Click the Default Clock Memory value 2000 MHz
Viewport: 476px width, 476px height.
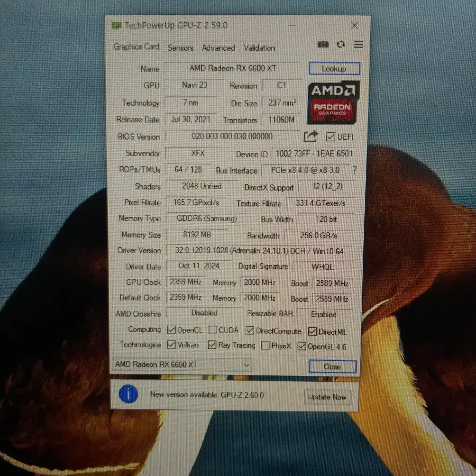(x=259, y=298)
